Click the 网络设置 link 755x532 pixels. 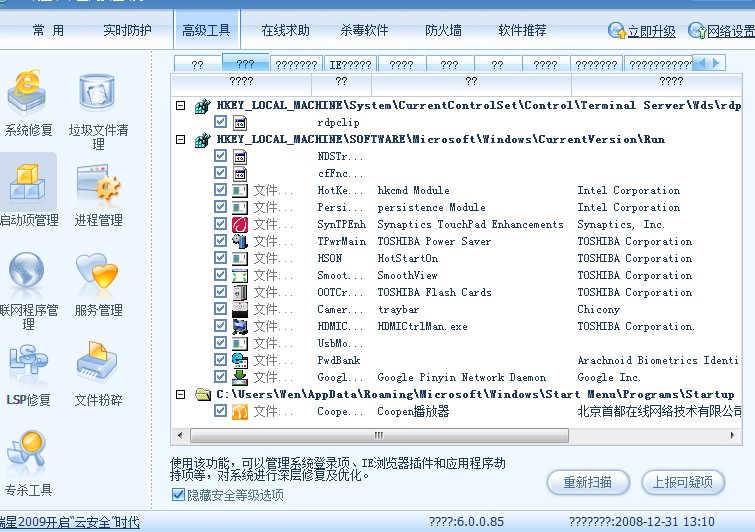[x=731, y=32]
